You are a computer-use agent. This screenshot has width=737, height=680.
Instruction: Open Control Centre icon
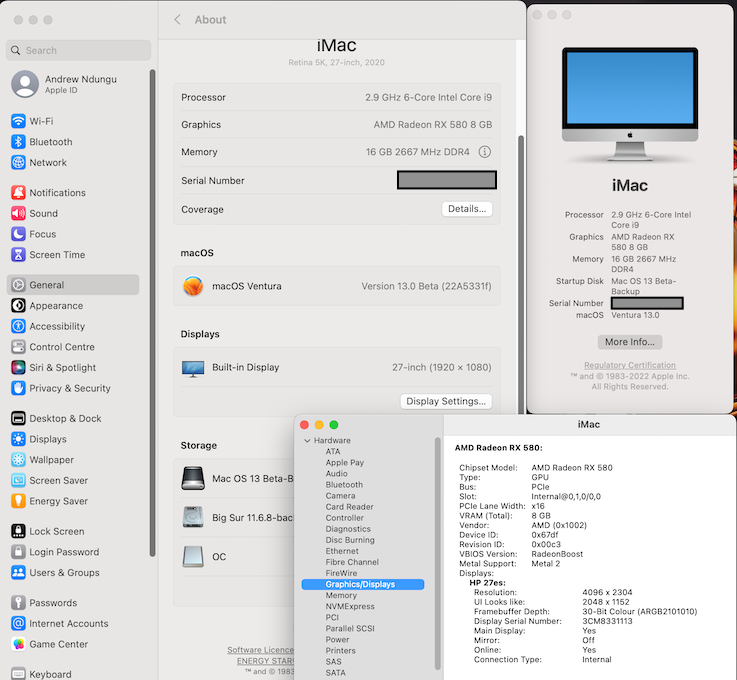[x=18, y=347]
